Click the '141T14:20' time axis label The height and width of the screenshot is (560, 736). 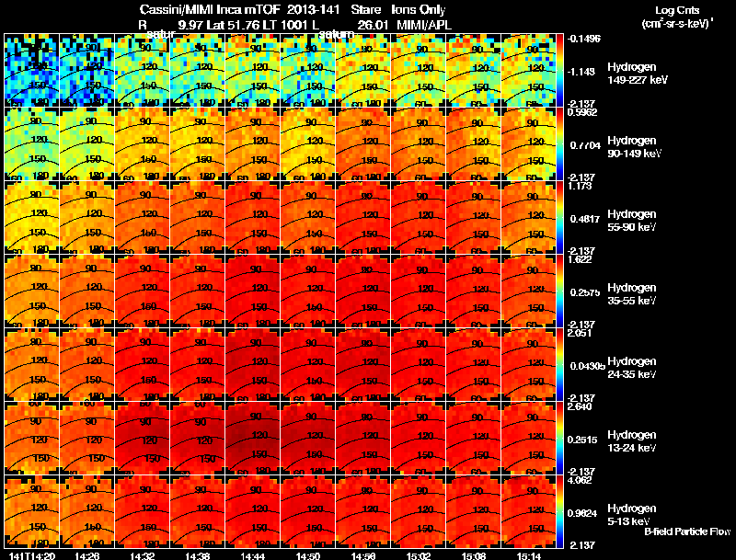coord(31,555)
